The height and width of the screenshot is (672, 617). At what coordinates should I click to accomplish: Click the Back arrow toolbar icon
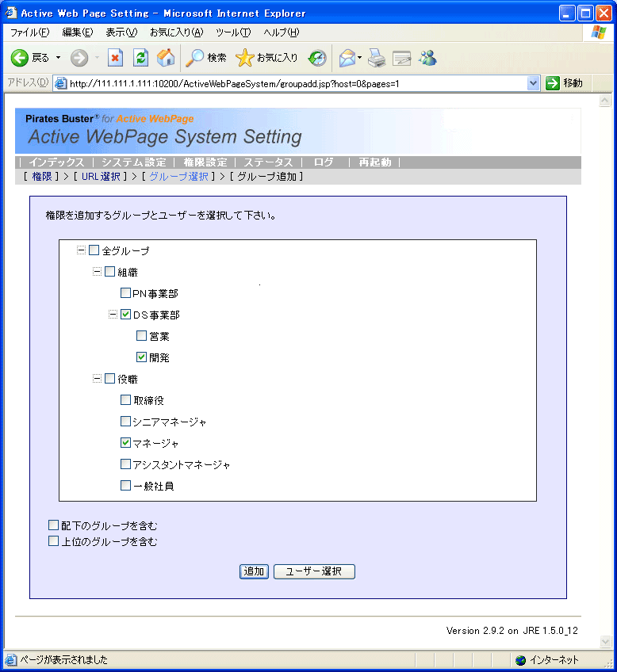(20, 58)
